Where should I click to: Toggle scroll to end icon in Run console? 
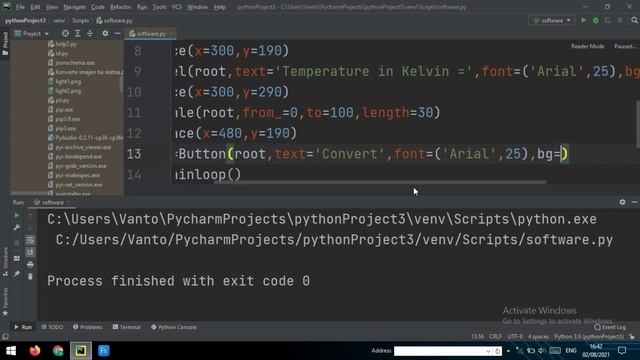[x=30, y=253]
